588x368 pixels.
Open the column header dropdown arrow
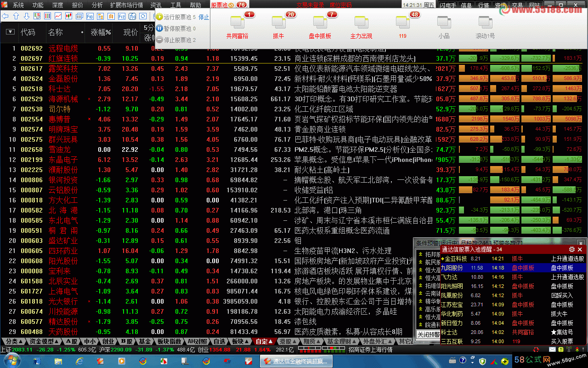coord(10,32)
